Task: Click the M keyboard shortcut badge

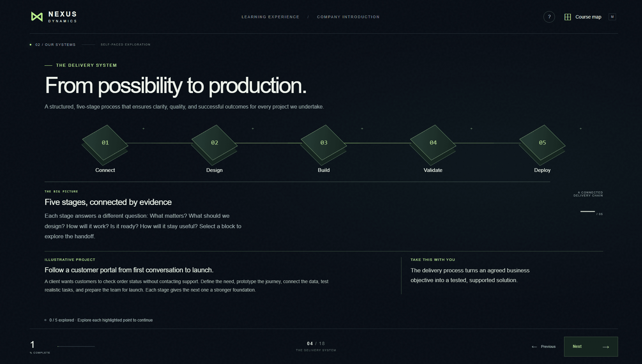Action: tap(612, 17)
